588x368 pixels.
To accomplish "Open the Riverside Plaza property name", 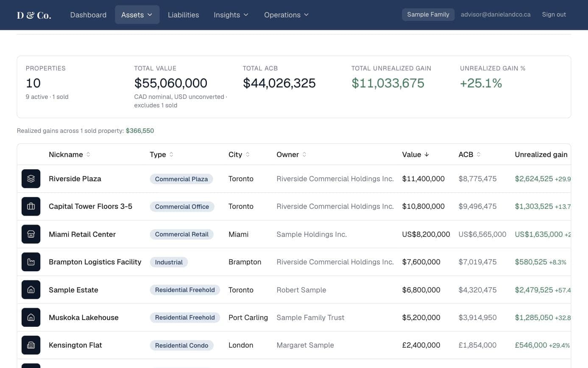I will 75,179.
